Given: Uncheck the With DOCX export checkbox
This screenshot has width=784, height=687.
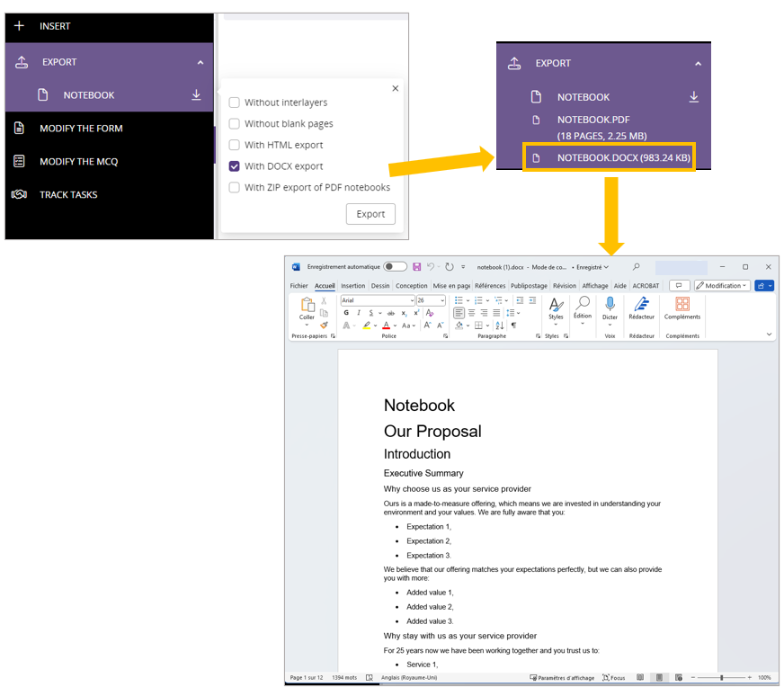Looking at the screenshot, I should [x=235, y=166].
